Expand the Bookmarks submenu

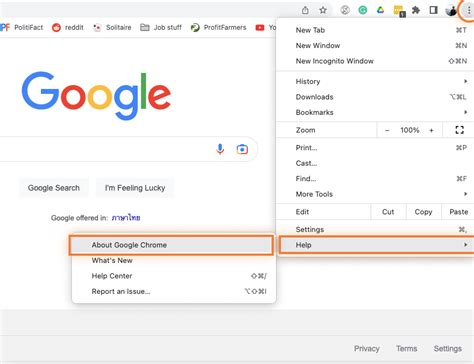click(375, 112)
